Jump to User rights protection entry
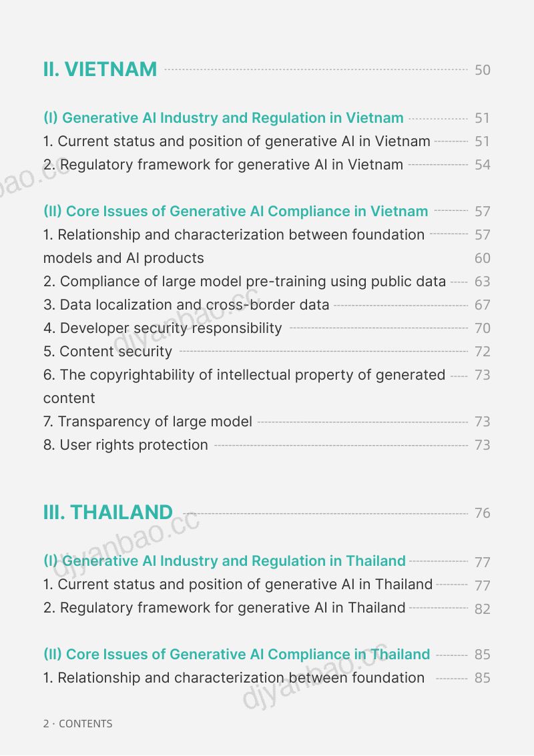Screen dimensions: 534x756 [125, 444]
